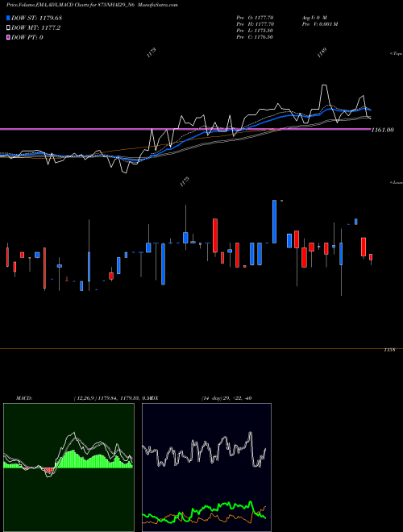403x532 pixels.
Task: Click the '<Low' marker at right edge
Action: click(397, 182)
